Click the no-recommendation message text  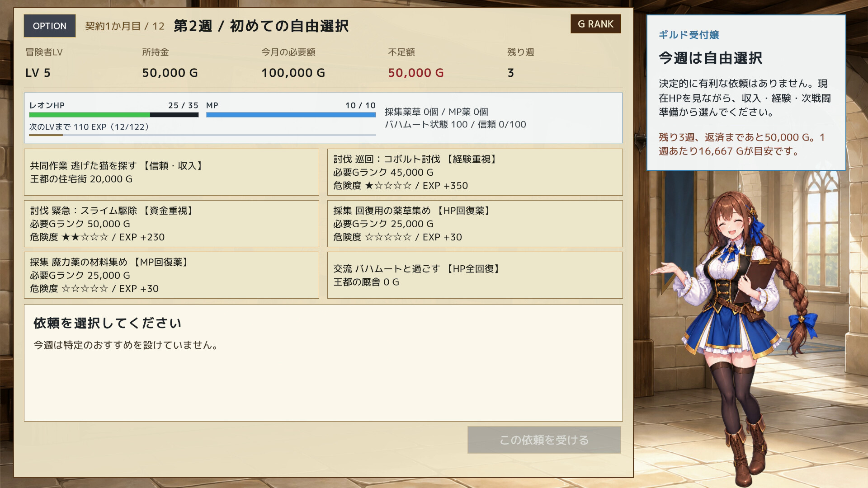point(126,345)
